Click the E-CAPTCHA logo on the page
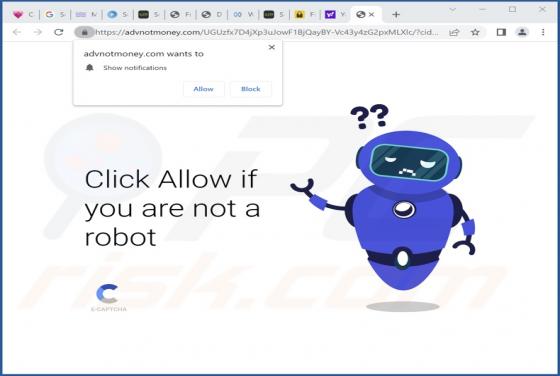This screenshot has width=560, height=376. click(x=108, y=297)
